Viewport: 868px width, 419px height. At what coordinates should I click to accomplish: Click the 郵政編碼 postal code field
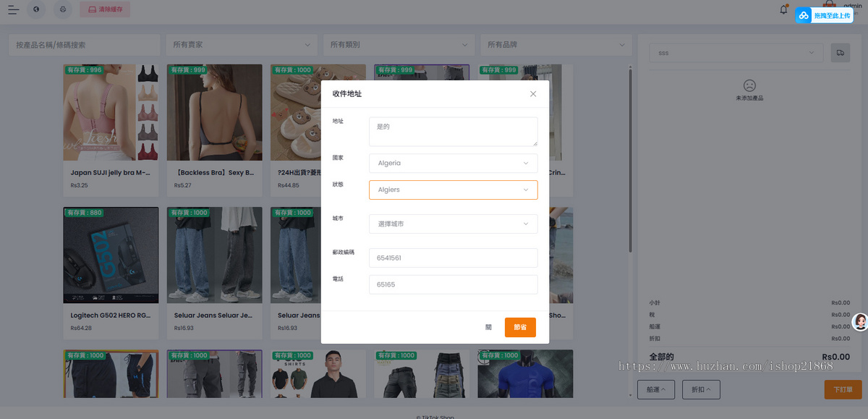pos(453,258)
